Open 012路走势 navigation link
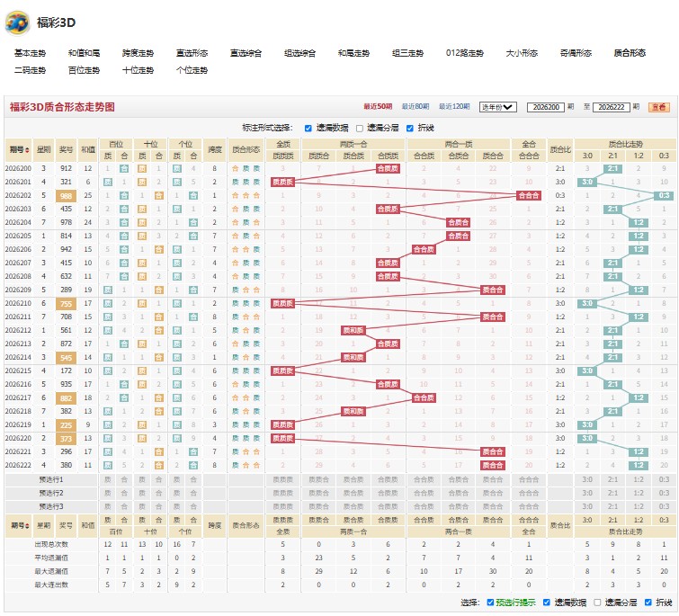The image size is (679, 616). (x=465, y=53)
